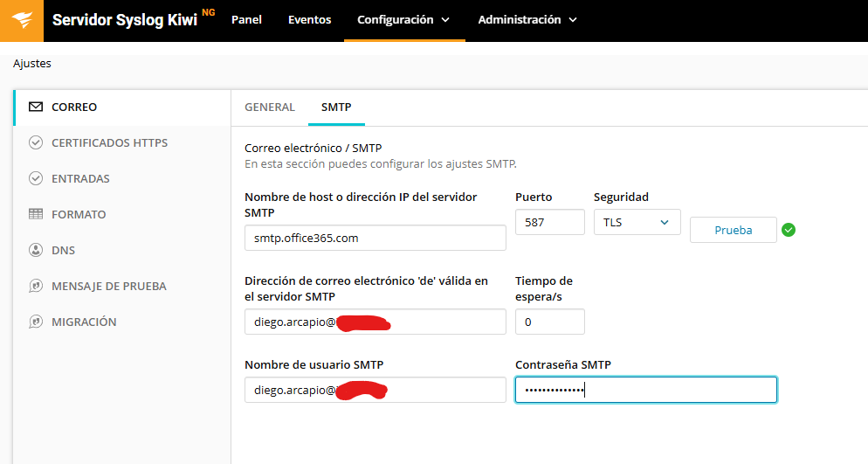The width and height of the screenshot is (868, 464).
Task: Open ENTRADAS settings section
Action: [x=122, y=178]
